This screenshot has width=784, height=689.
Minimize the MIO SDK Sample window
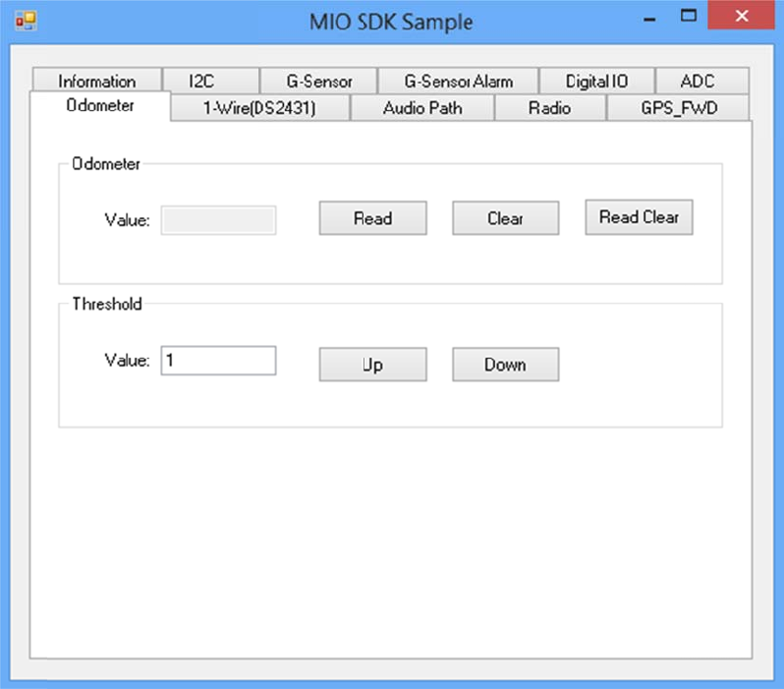pos(649,19)
